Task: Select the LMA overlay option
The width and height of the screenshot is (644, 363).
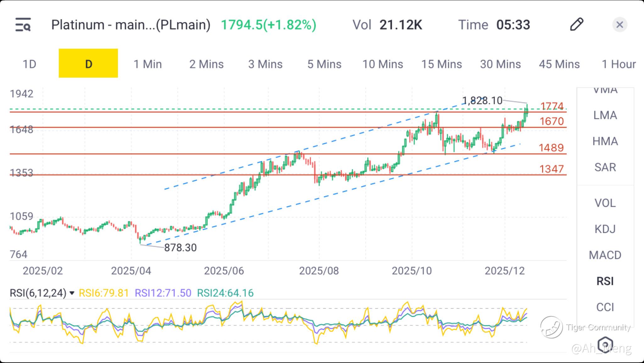Action: pyautogui.click(x=605, y=115)
